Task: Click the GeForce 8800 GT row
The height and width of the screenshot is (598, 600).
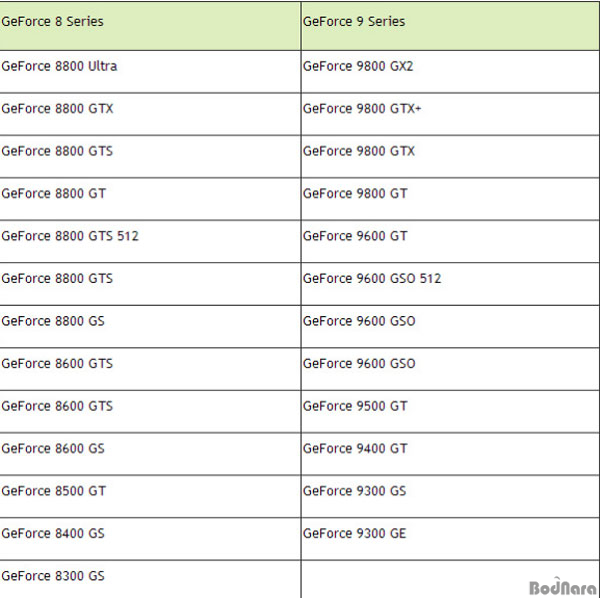Action: click(150, 199)
